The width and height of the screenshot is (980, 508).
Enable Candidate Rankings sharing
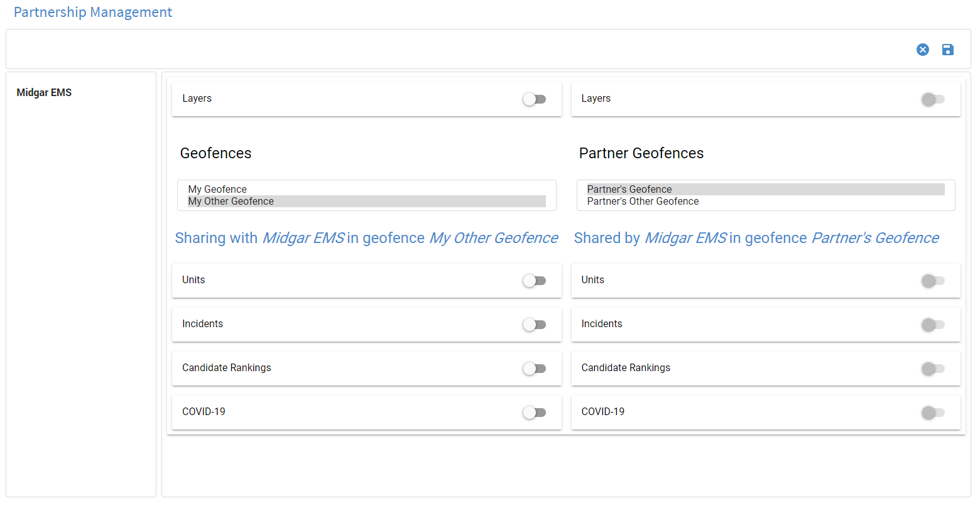pos(535,369)
